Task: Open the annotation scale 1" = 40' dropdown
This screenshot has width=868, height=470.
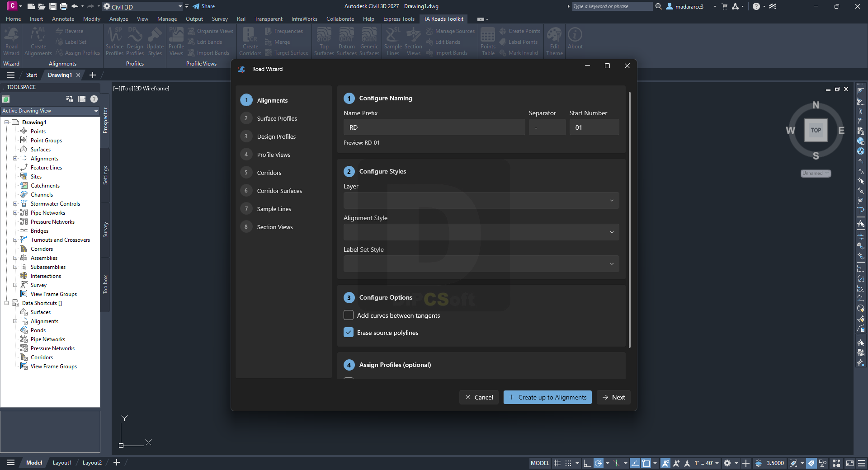Action: (x=707, y=463)
